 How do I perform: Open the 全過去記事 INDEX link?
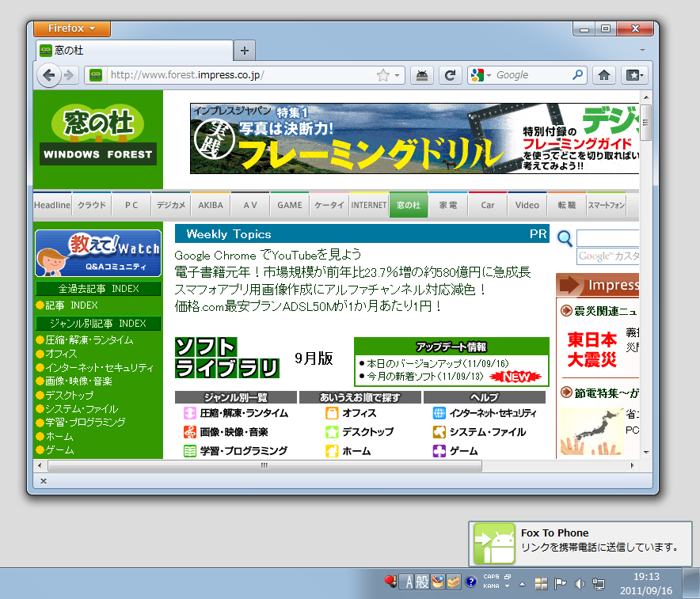click(x=97, y=289)
